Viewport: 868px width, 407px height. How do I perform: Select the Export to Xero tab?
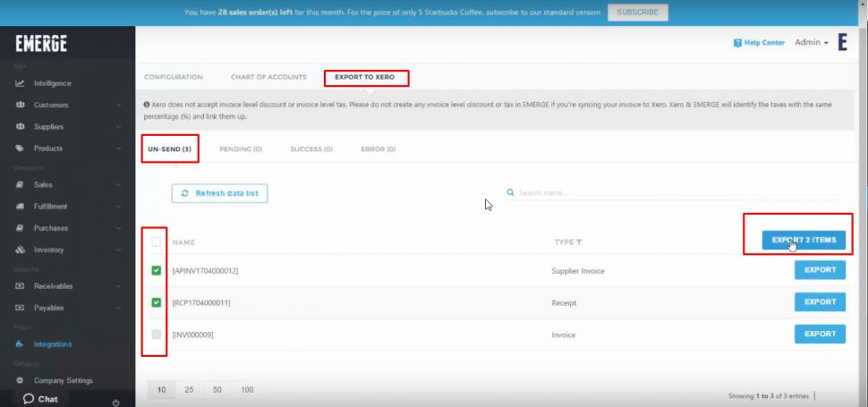(x=365, y=78)
